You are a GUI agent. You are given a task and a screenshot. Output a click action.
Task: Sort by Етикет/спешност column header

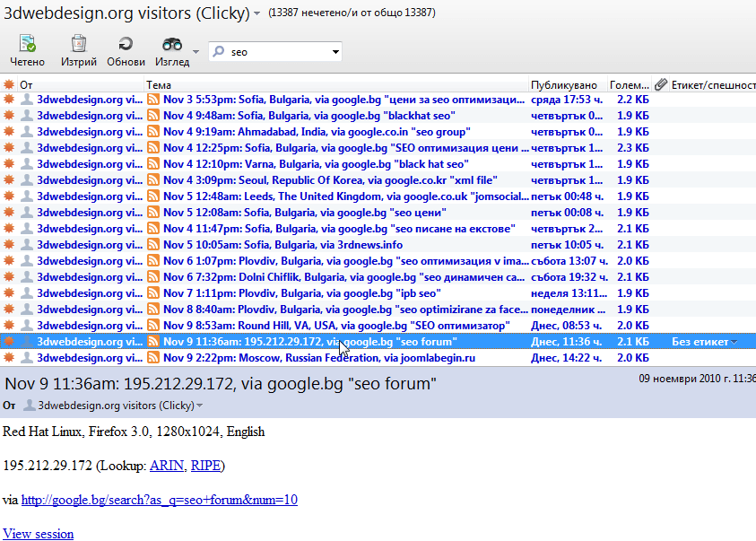pyautogui.click(x=713, y=85)
